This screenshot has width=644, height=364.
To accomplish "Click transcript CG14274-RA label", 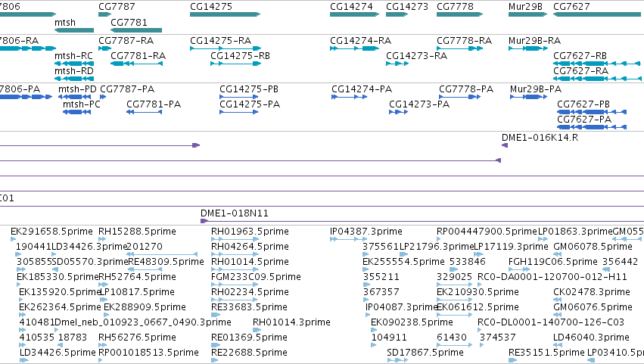I will coord(361,41).
